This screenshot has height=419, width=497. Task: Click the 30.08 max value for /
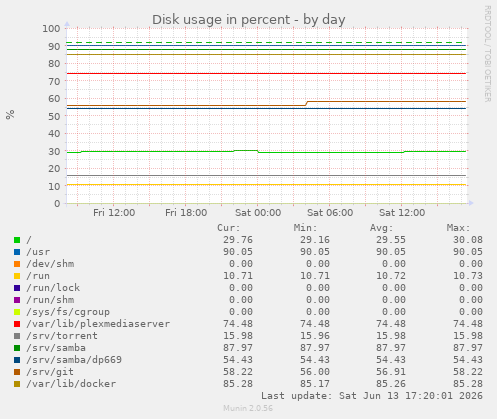pos(468,240)
